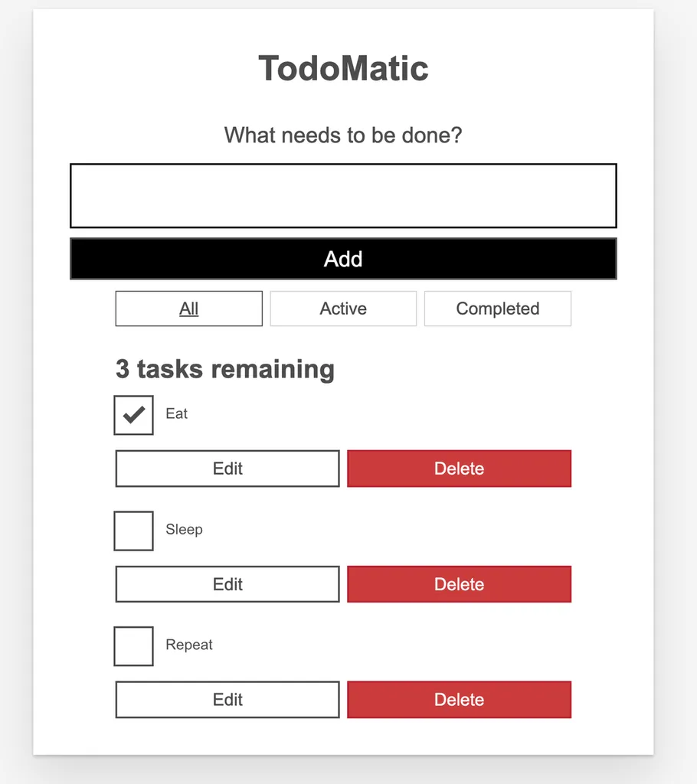
Task: Check the Sleep task checkbox
Action: click(134, 531)
